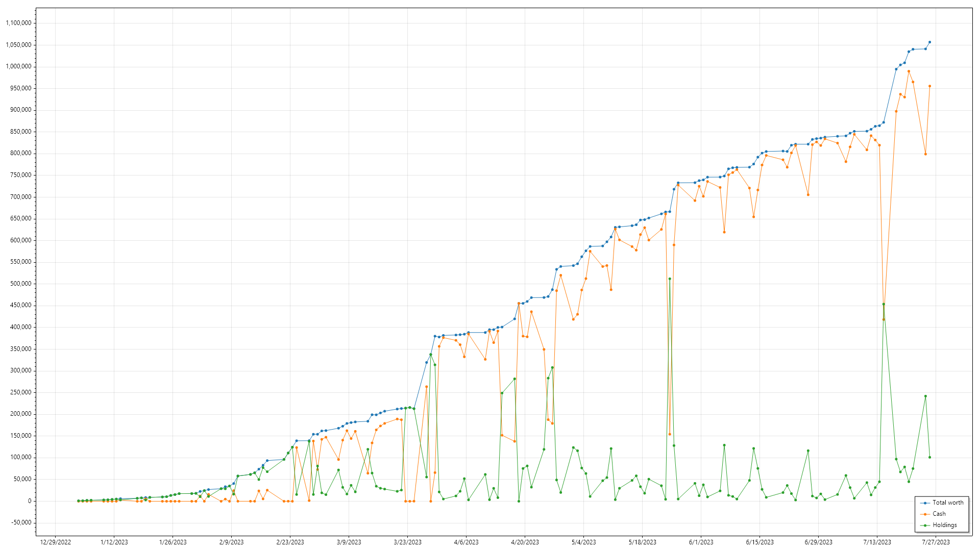Click the 1/26/2023 date label

coord(173,542)
